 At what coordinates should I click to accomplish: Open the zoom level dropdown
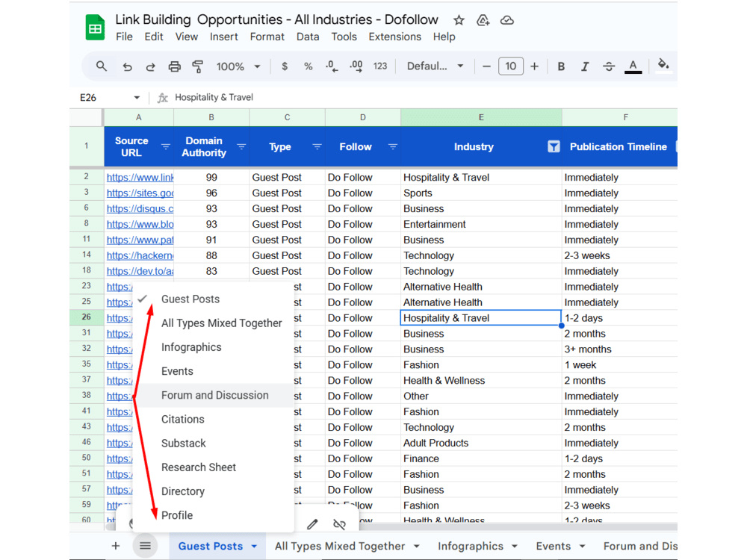point(238,66)
